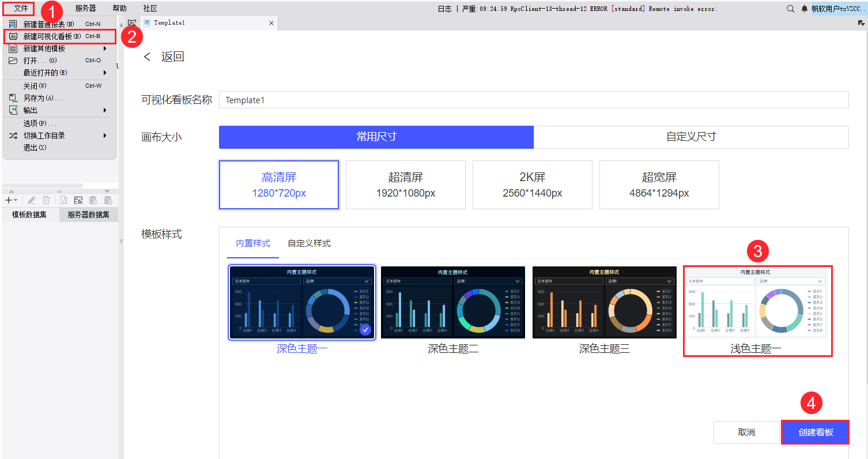This screenshot has height=459, width=868.
Task: Click the collapse left panel arrow
Action: [x=121, y=25]
